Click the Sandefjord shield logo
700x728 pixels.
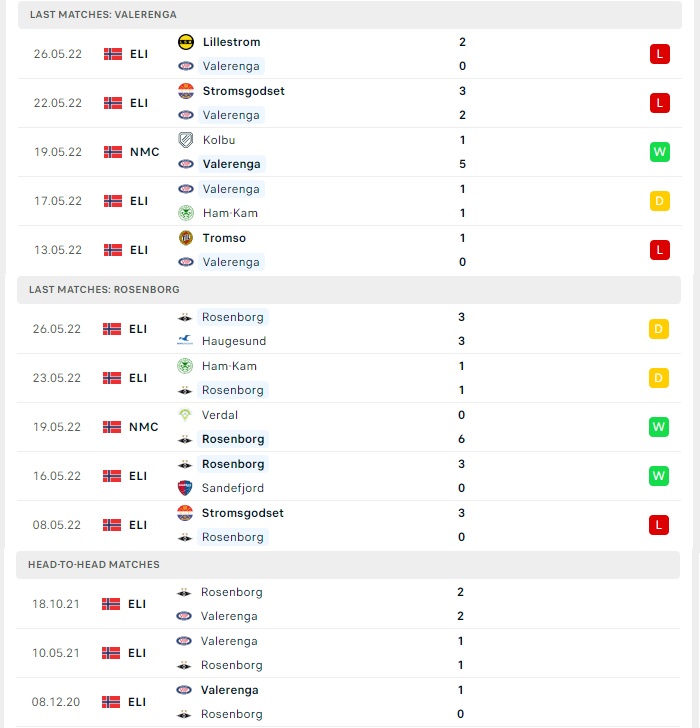pyautogui.click(x=185, y=488)
